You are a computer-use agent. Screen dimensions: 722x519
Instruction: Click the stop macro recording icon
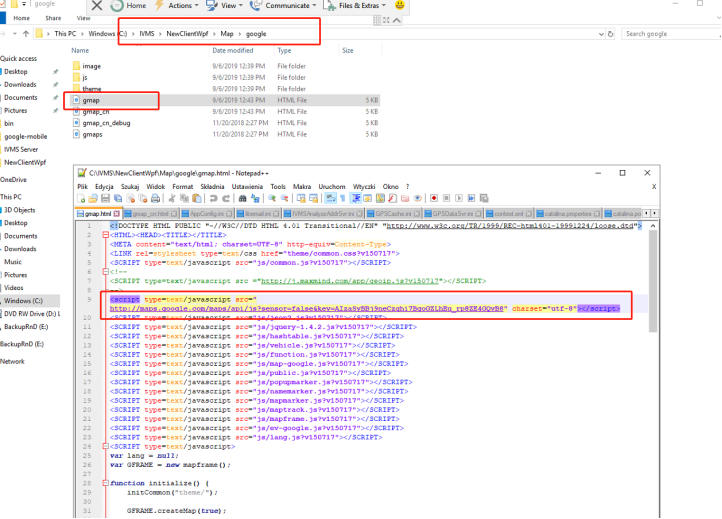(x=446, y=198)
